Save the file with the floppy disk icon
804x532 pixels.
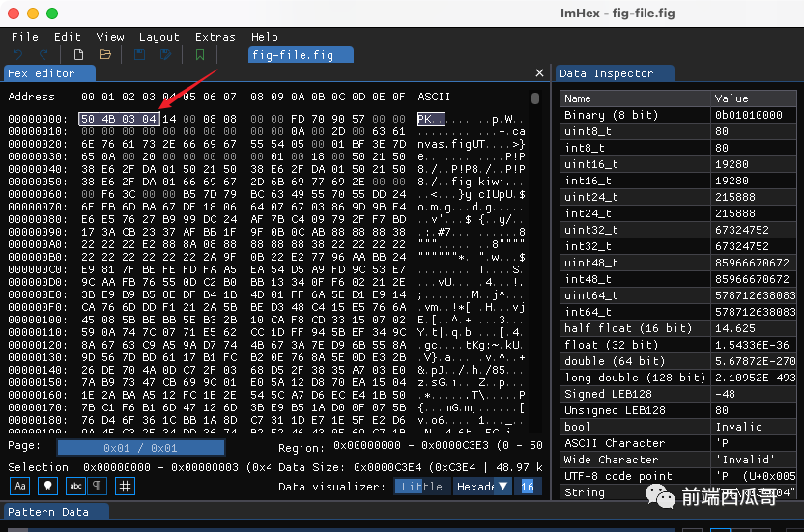pos(139,55)
